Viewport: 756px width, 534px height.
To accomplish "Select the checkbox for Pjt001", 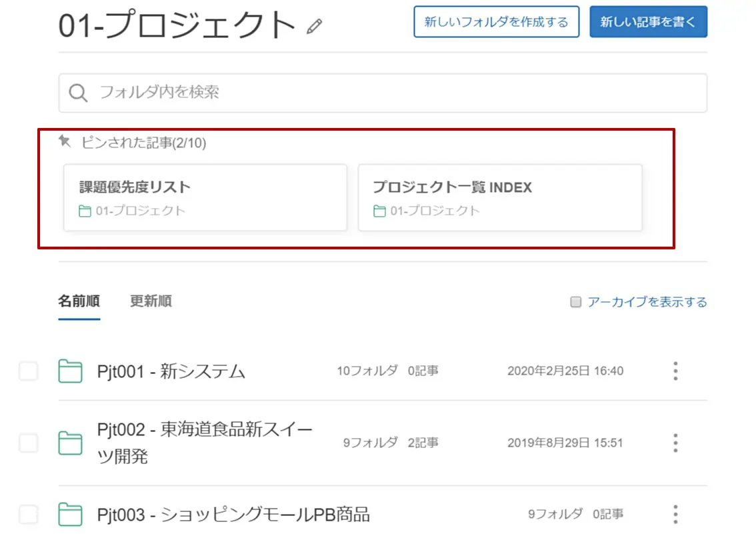I will pyautogui.click(x=28, y=371).
